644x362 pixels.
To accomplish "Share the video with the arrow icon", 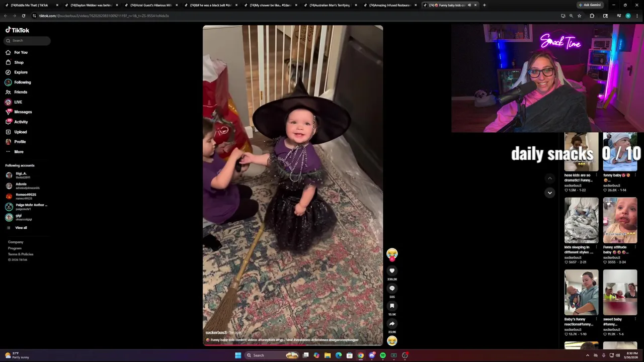I will coord(392,324).
